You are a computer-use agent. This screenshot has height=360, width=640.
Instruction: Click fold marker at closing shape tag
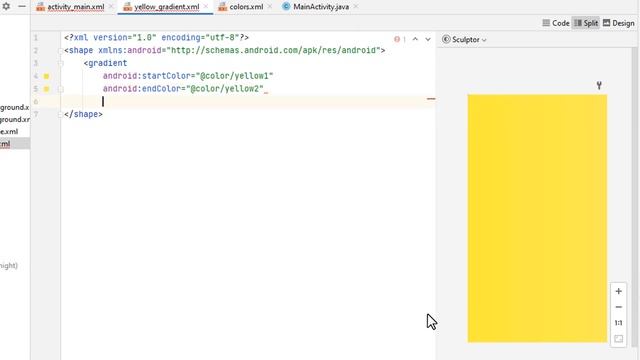coord(60,114)
